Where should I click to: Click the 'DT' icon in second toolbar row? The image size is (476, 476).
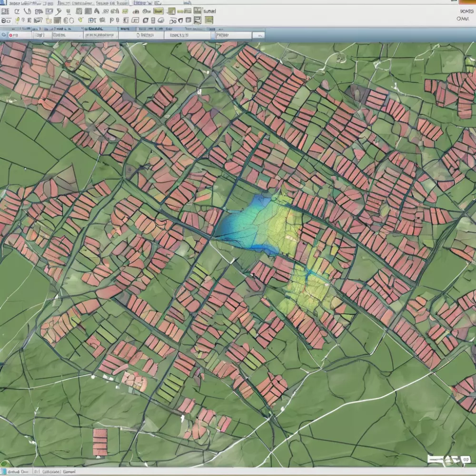tap(92, 20)
